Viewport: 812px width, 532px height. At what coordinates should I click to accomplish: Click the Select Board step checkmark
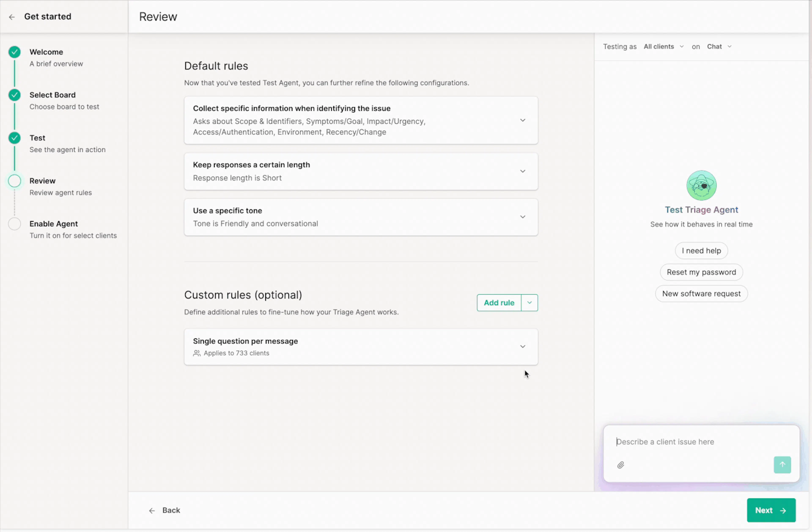14,95
